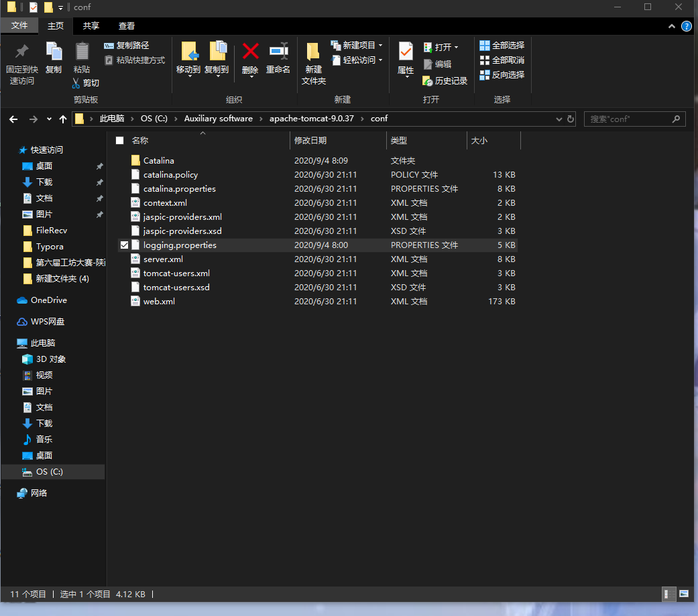This screenshot has width=698, height=616.
Task: Toggle the select-all header checkbox
Action: point(120,141)
